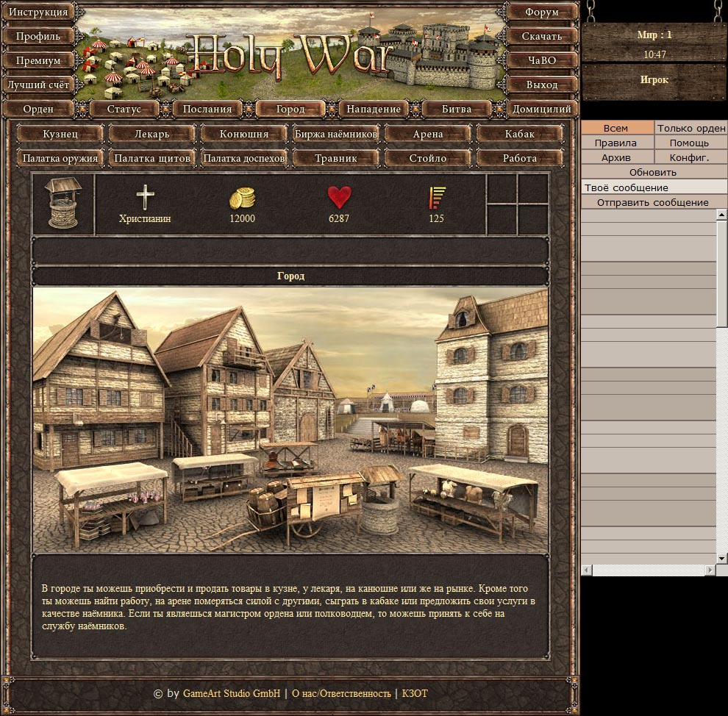728x716 pixels.
Task: Open the 'Биржа наёмников' section
Action: tap(336, 134)
